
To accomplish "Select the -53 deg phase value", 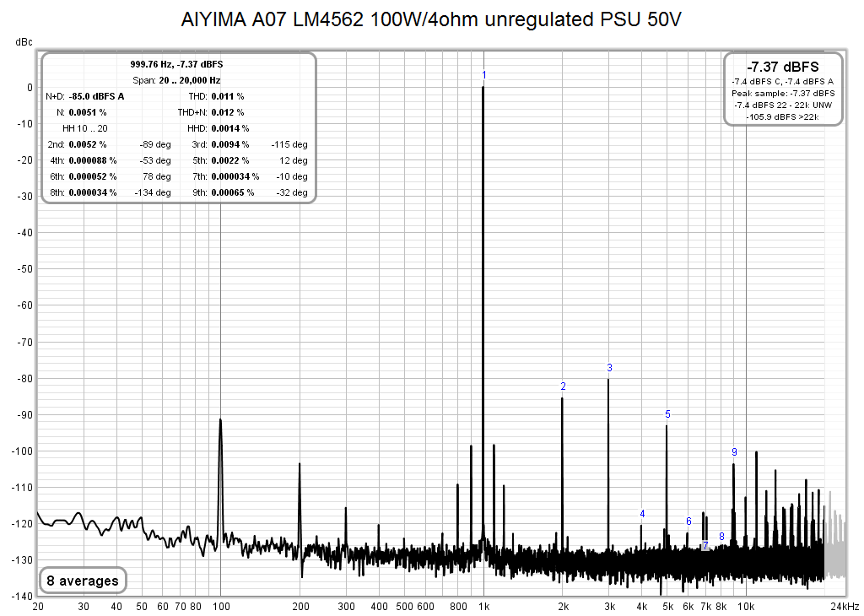I will coord(155,160).
